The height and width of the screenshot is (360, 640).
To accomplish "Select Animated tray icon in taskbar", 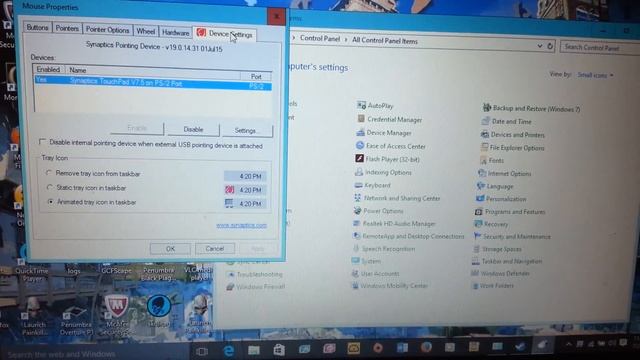I will coord(51,202).
